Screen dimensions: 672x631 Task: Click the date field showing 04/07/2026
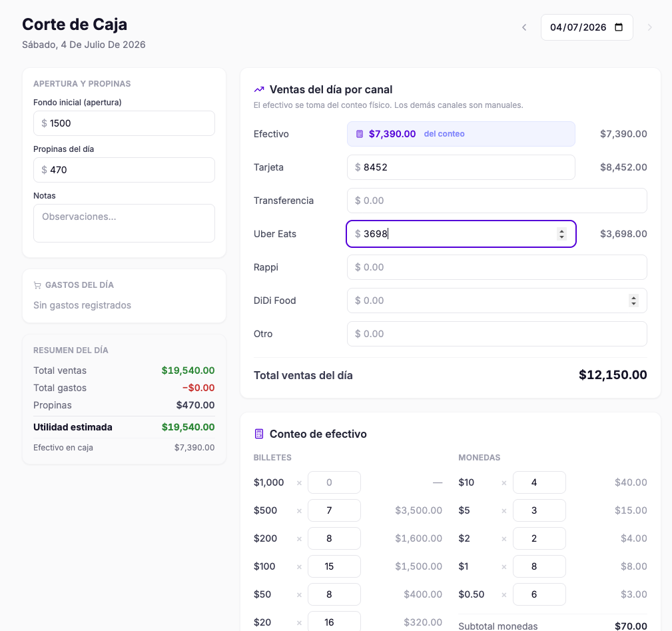click(587, 27)
